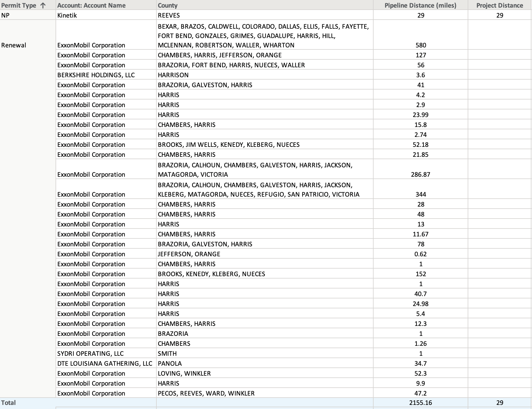
Task: Select the Renewal permit type group cell
Action: click(13, 45)
